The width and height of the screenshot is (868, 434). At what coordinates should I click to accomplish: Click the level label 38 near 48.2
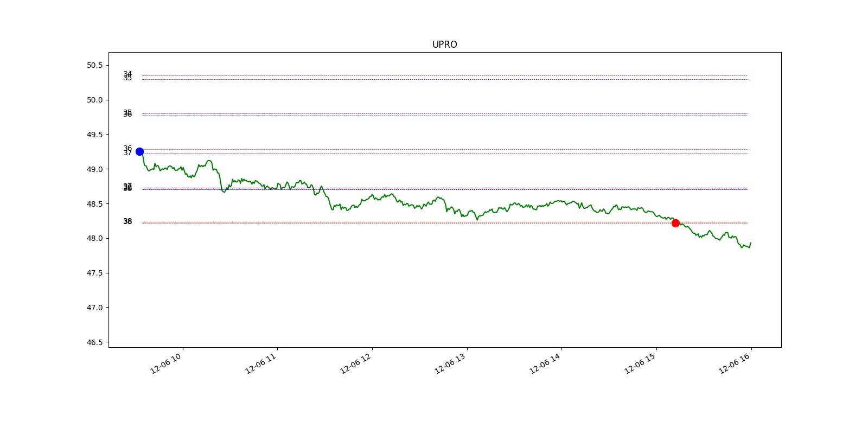127,221
